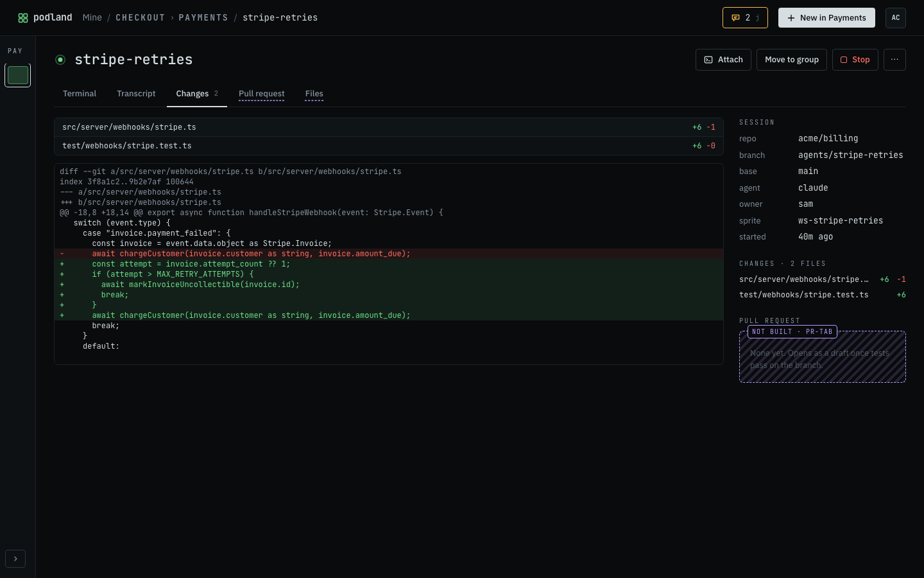
Task: Click the repo value acme/billing
Action: pyautogui.click(x=828, y=138)
